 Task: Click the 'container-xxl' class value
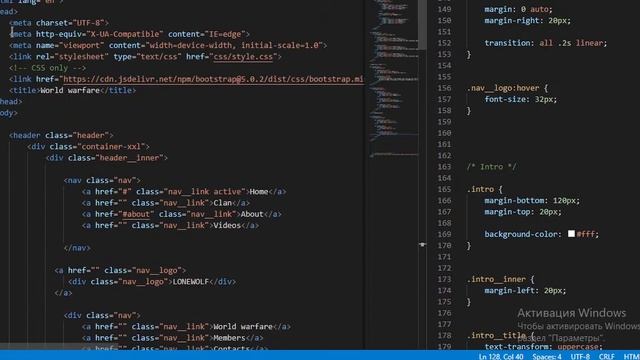click(x=111, y=147)
